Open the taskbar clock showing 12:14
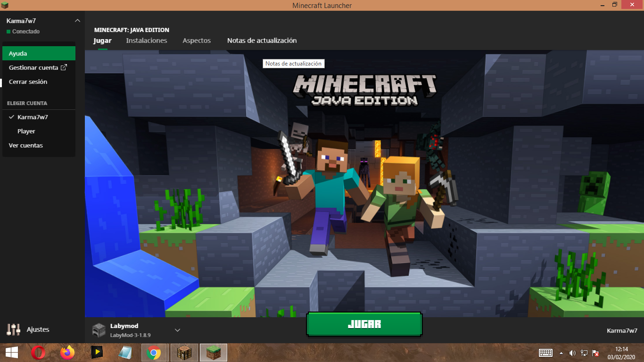The width and height of the screenshot is (644, 362). [622, 353]
